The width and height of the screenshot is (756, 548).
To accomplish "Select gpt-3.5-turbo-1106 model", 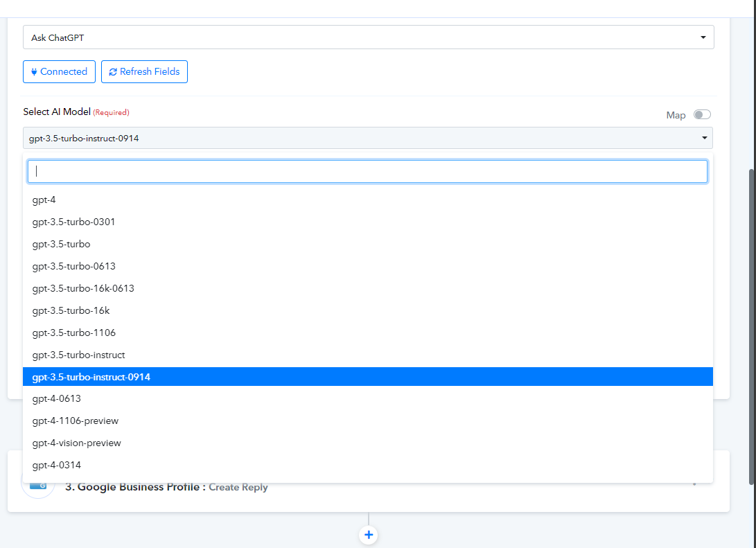I will click(368, 333).
